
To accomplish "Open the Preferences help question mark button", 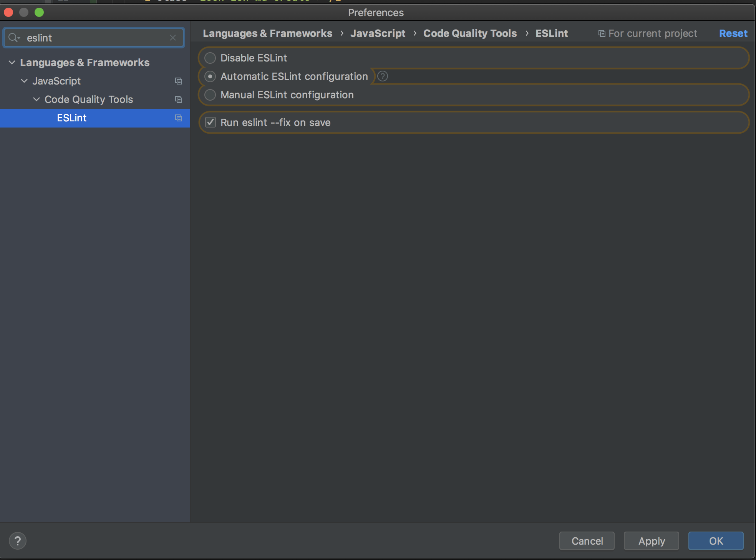I will pos(18,541).
